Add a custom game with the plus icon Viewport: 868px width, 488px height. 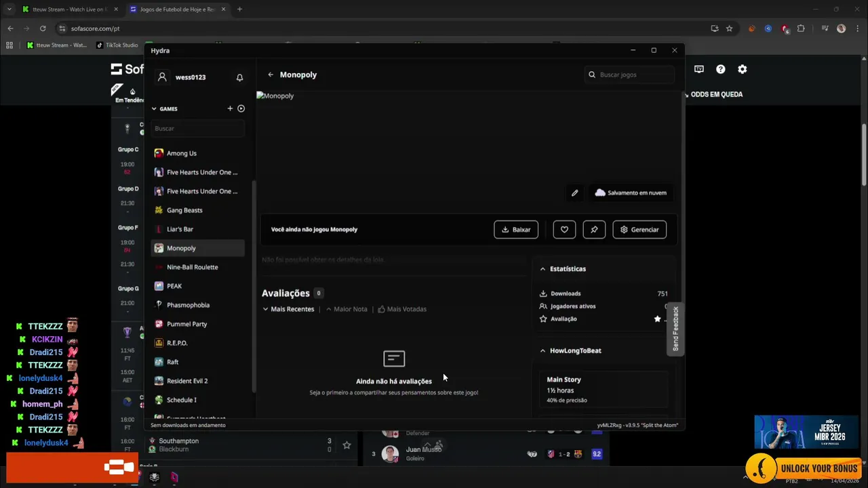pos(230,108)
